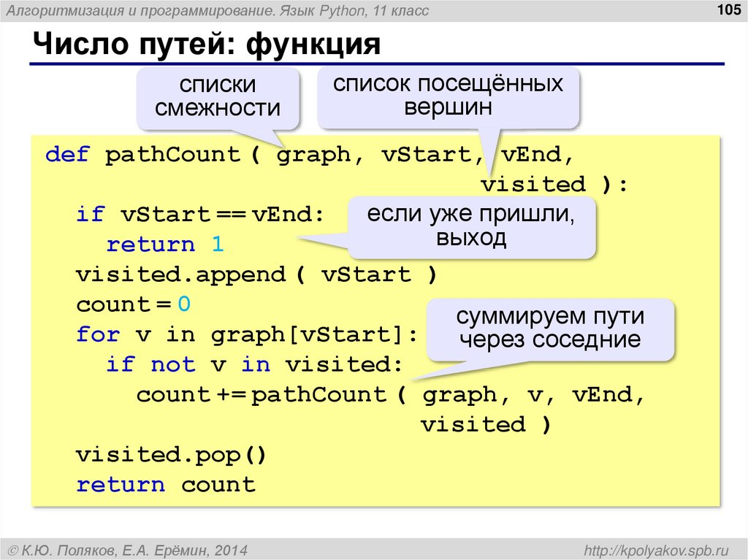
Task: Click the code line 'for v in graph[vStart]:'
Action: (x=247, y=335)
